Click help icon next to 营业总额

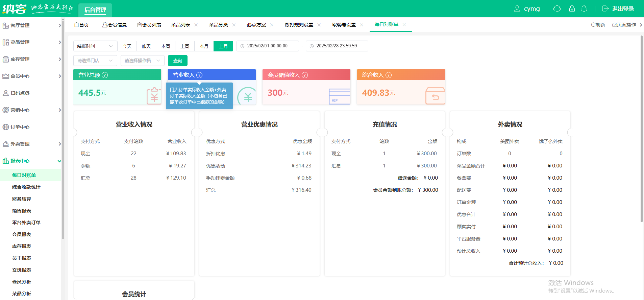105,75
